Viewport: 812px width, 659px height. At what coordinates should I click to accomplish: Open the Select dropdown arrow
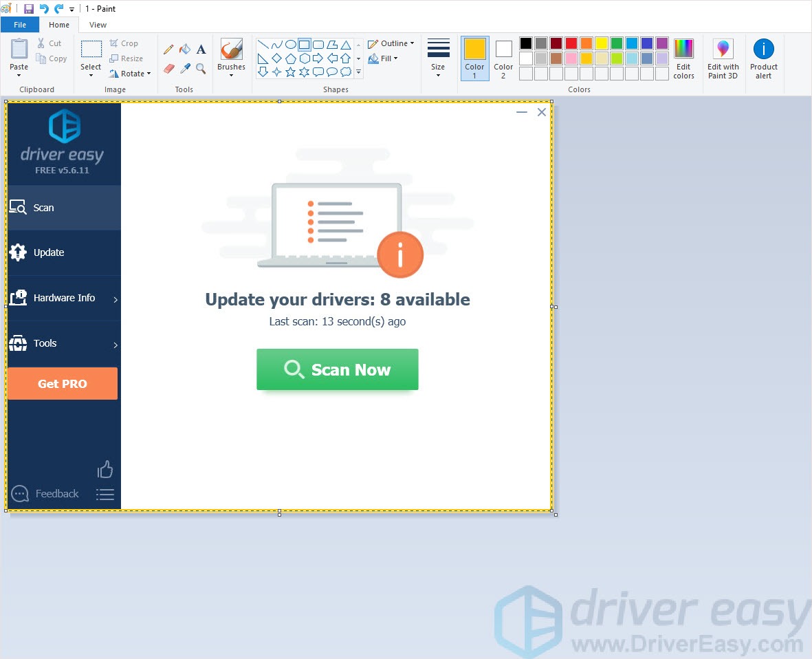(91, 76)
